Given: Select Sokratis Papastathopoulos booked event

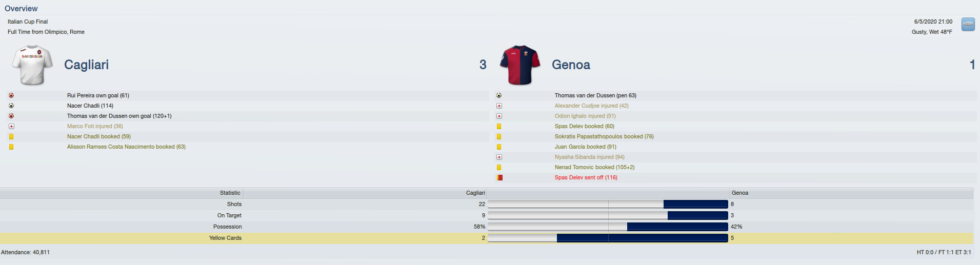Looking at the screenshot, I should tap(604, 136).
